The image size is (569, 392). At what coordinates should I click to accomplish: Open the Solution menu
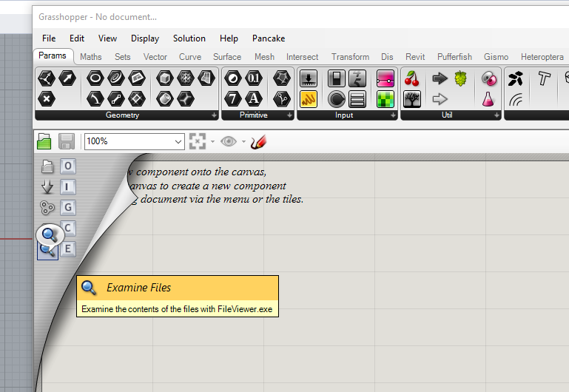tap(189, 38)
